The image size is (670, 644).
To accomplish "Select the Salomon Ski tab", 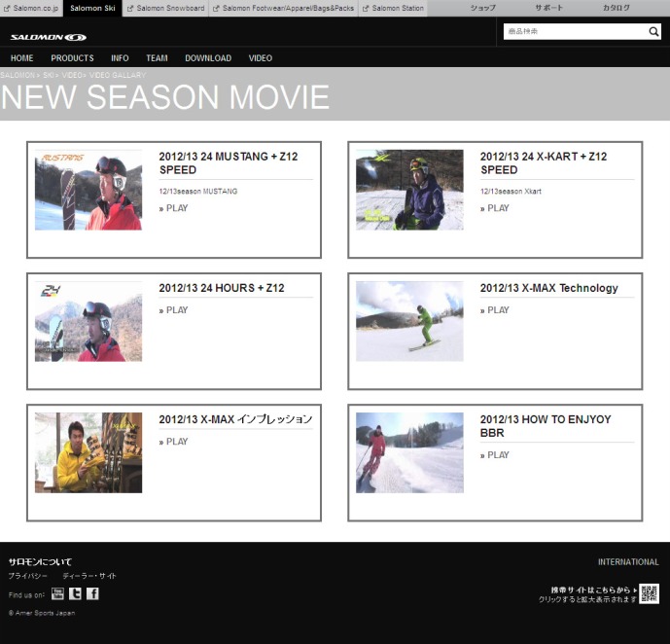I will [92, 8].
